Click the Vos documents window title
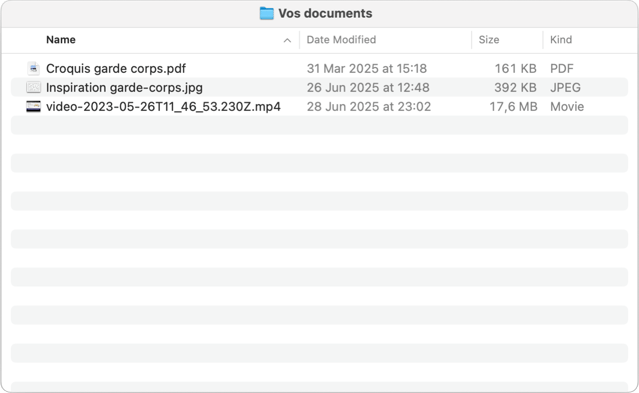This screenshot has height=393, width=639. pos(325,13)
